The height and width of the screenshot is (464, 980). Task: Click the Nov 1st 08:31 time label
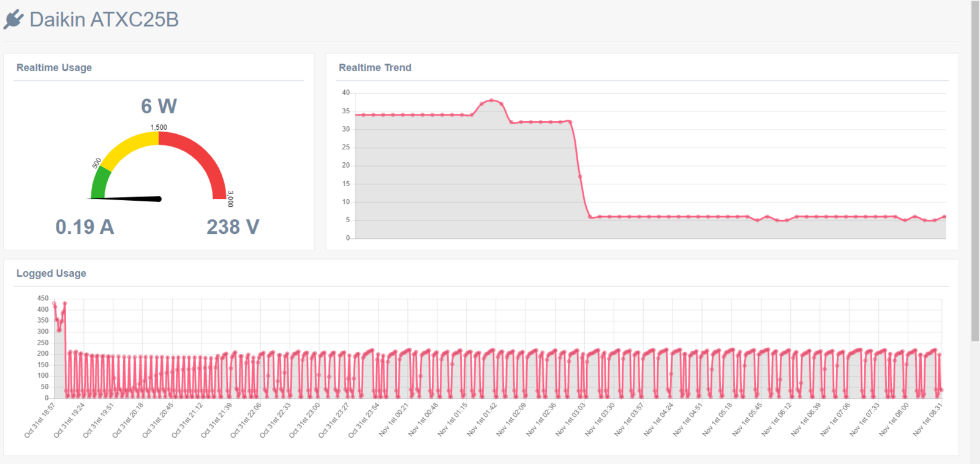click(x=929, y=420)
